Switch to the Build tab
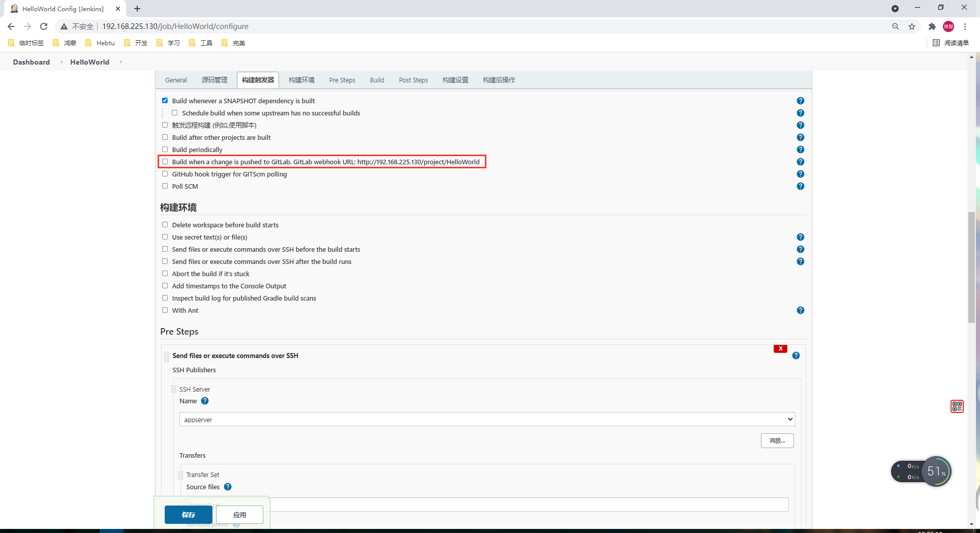980x533 pixels. click(377, 80)
